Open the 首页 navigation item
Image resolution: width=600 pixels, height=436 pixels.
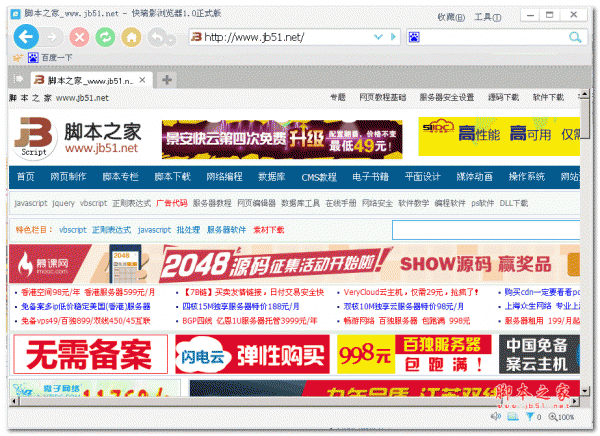pos(26,176)
